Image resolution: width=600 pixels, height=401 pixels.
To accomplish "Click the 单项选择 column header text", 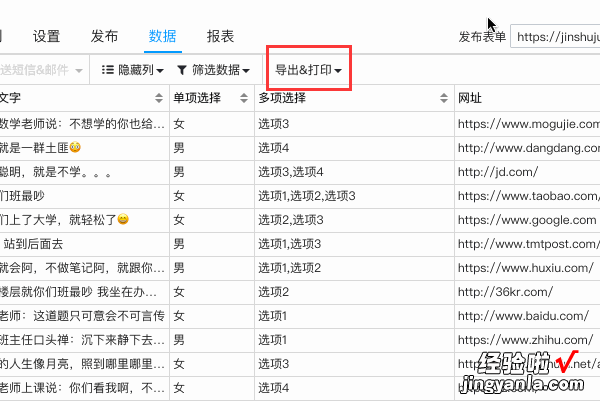I will coord(197,98).
